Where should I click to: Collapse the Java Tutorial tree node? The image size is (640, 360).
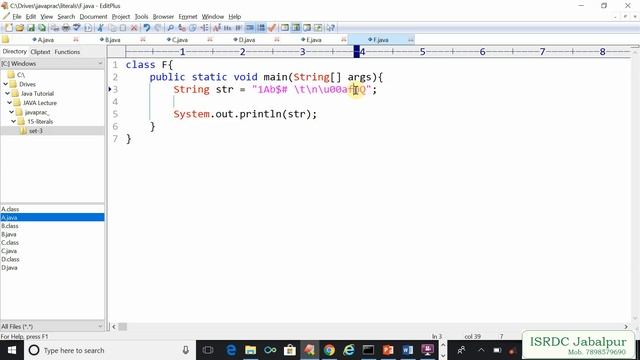[7, 93]
